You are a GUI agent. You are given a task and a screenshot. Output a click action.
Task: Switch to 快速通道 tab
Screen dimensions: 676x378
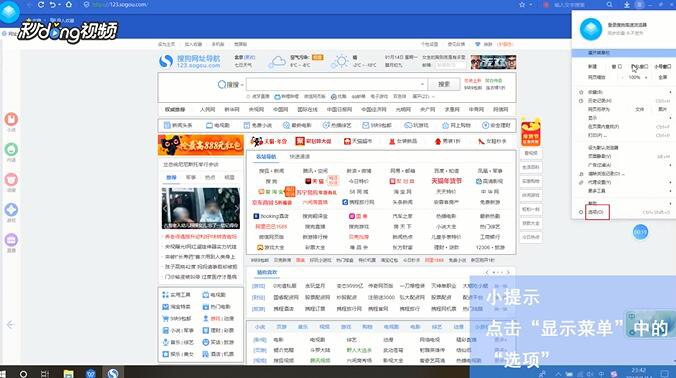pyautogui.click(x=300, y=157)
